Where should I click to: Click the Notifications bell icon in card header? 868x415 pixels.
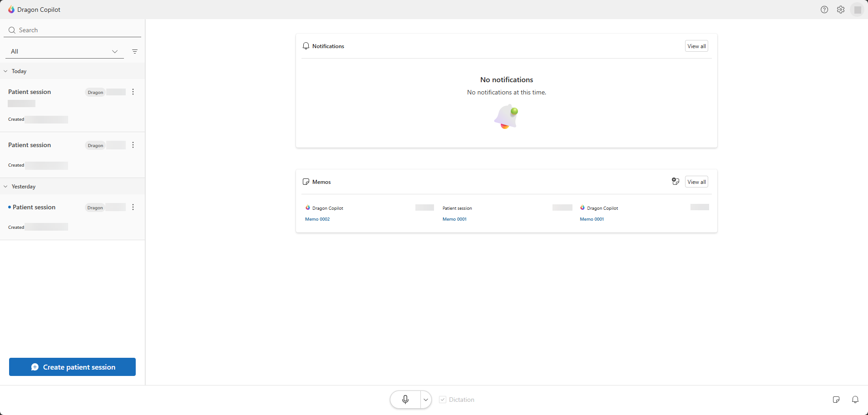(x=306, y=46)
